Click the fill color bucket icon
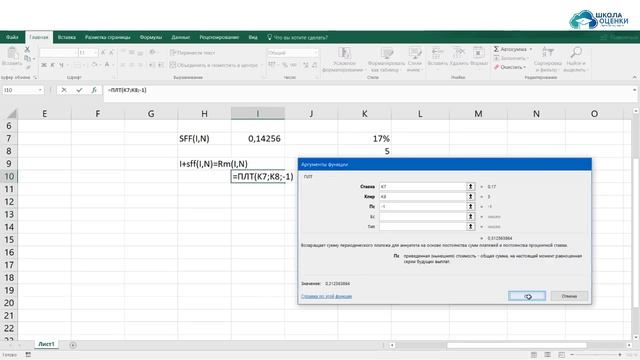This screenshot has height=360, width=640. pyautogui.click(x=94, y=64)
